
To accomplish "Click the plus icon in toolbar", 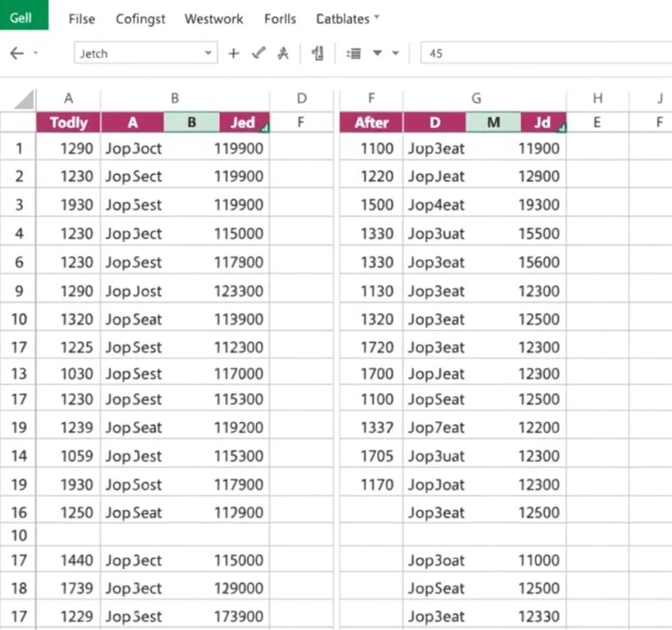I will (233, 54).
